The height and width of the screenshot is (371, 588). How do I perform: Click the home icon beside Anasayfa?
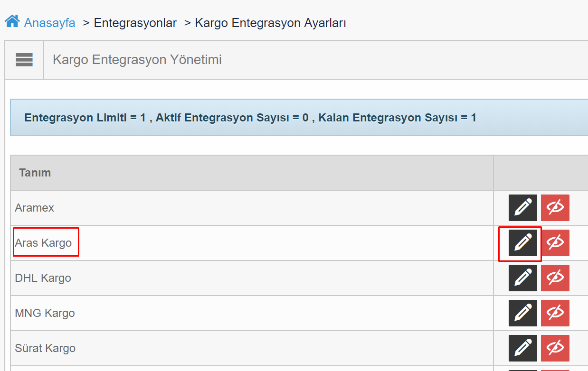point(12,21)
